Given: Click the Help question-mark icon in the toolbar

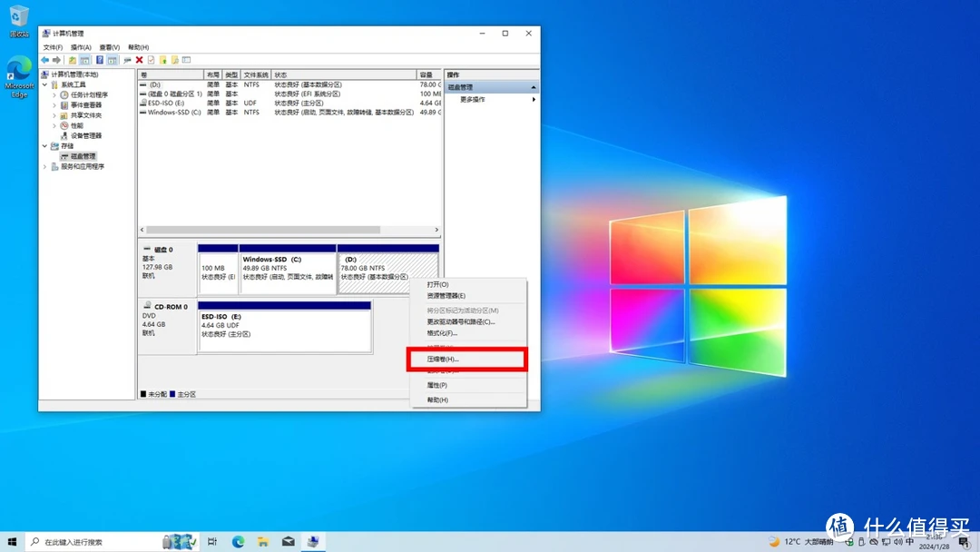Looking at the screenshot, I should click(x=100, y=60).
